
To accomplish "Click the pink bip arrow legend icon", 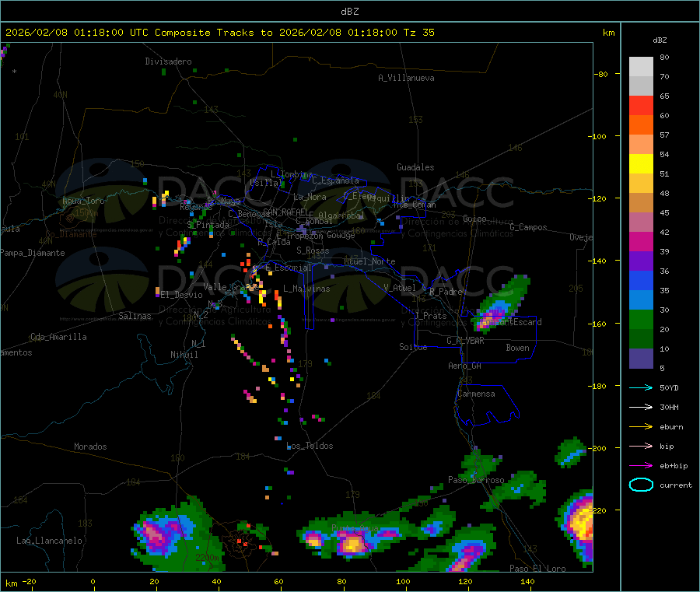I will 641,446.
